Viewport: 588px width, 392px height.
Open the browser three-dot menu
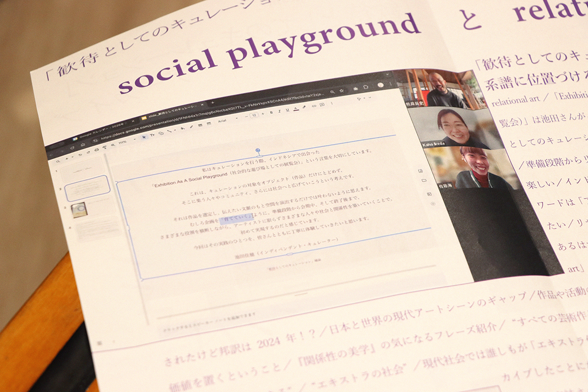391,83
